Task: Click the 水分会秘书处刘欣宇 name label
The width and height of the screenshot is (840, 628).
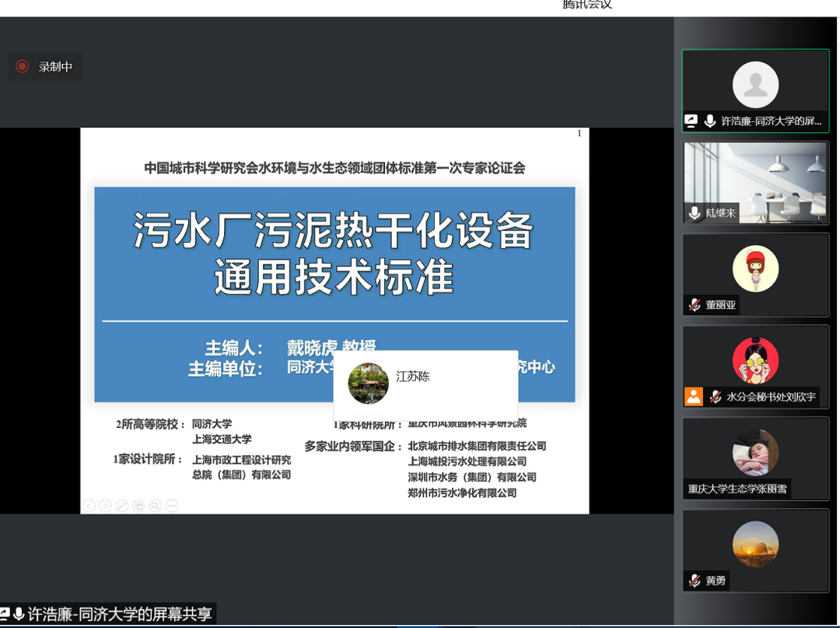Action: point(771,397)
